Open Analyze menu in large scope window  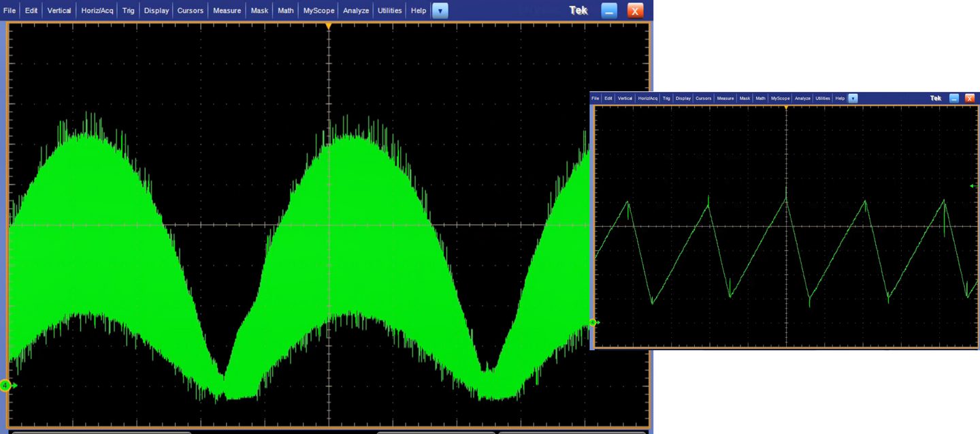coord(356,10)
